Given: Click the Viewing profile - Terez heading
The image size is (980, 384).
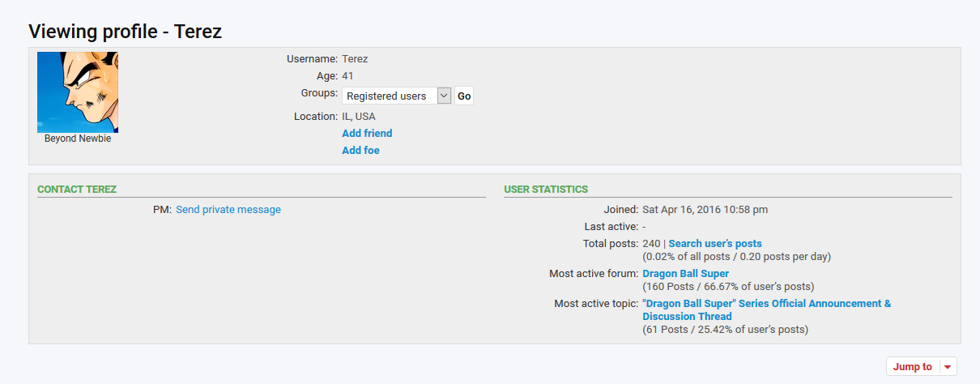Looking at the screenshot, I should coord(126,32).
